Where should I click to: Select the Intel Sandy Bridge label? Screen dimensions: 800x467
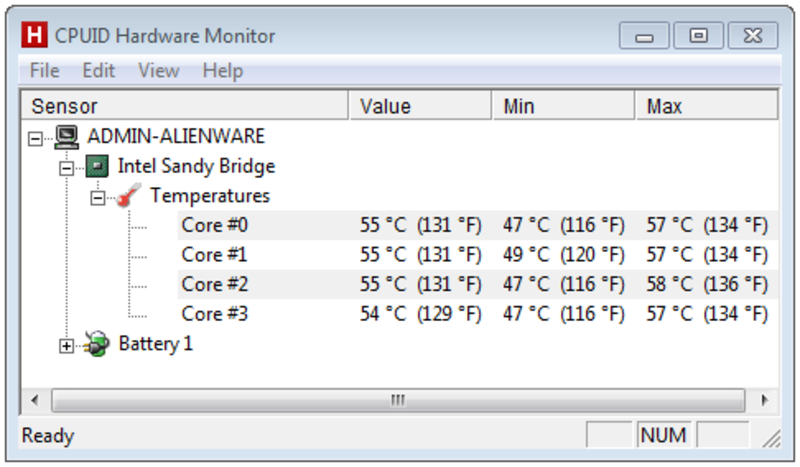click(x=196, y=166)
